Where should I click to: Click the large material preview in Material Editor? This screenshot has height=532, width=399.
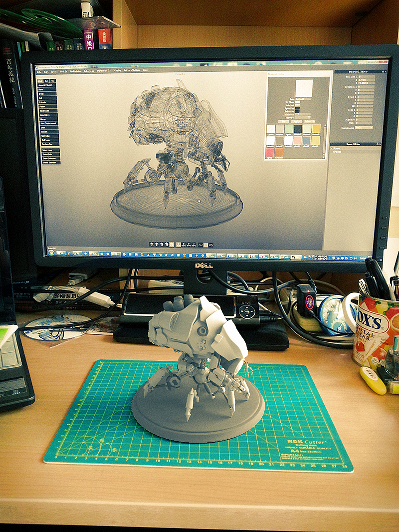pyautogui.click(x=304, y=88)
